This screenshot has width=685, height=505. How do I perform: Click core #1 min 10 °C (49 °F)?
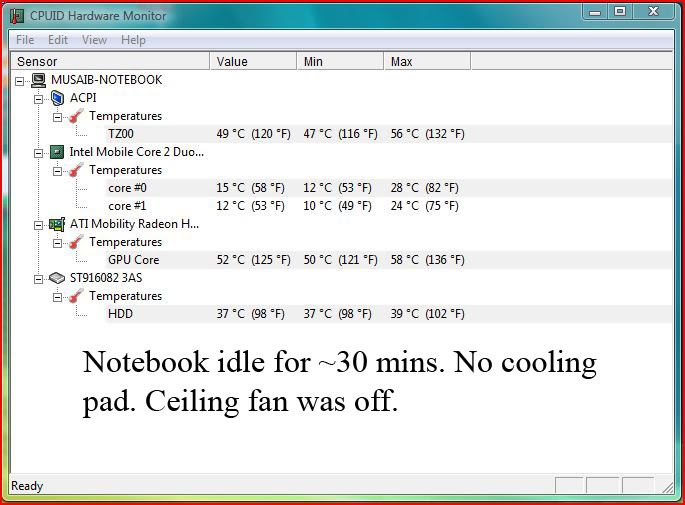337,206
